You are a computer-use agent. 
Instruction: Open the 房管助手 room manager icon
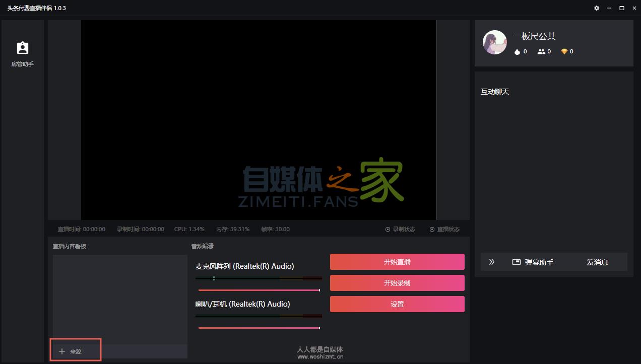pyautogui.click(x=23, y=48)
